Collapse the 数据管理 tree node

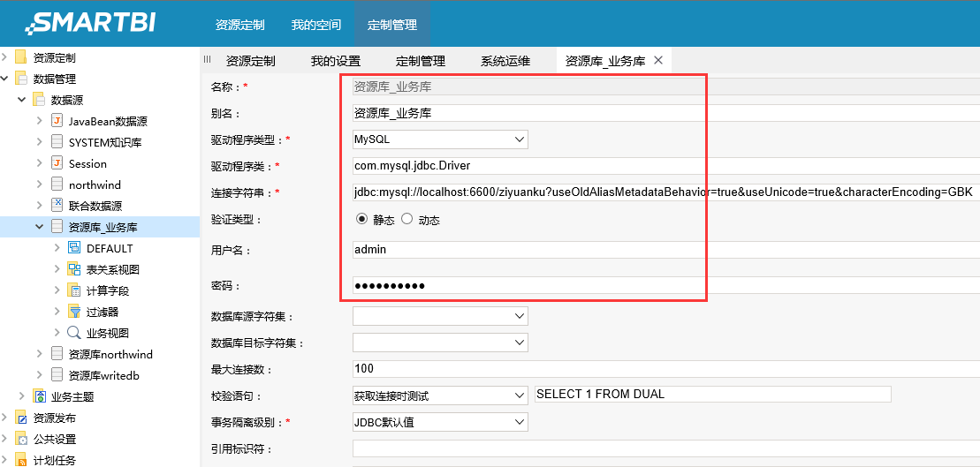pyautogui.click(x=4, y=79)
